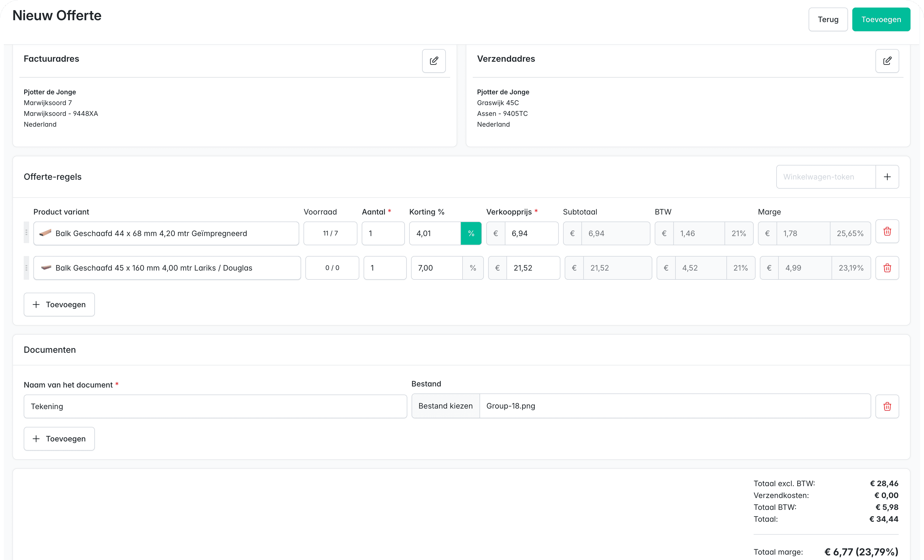Click Marge percentage 25,65%
This screenshot has height=560, width=924.
(x=850, y=233)
